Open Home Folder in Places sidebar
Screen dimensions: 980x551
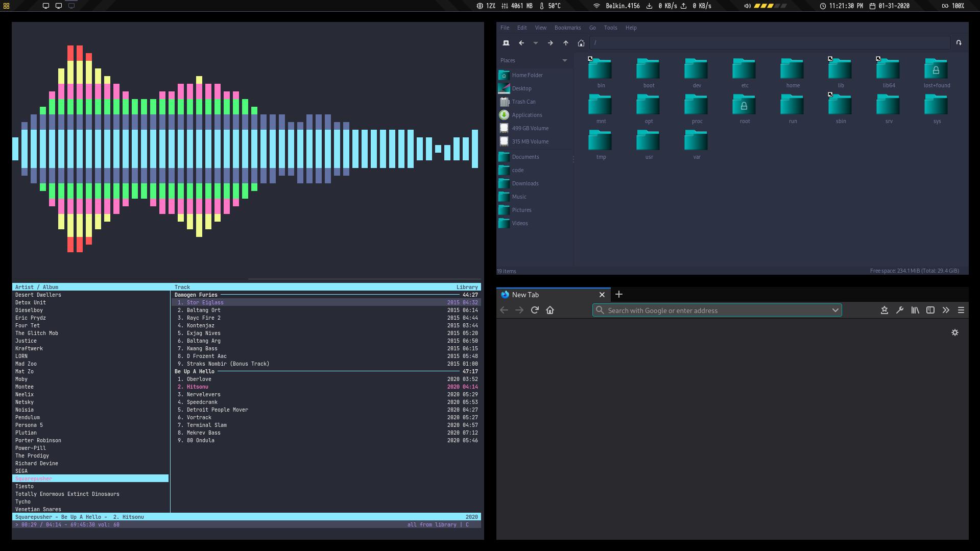(535, 75)
